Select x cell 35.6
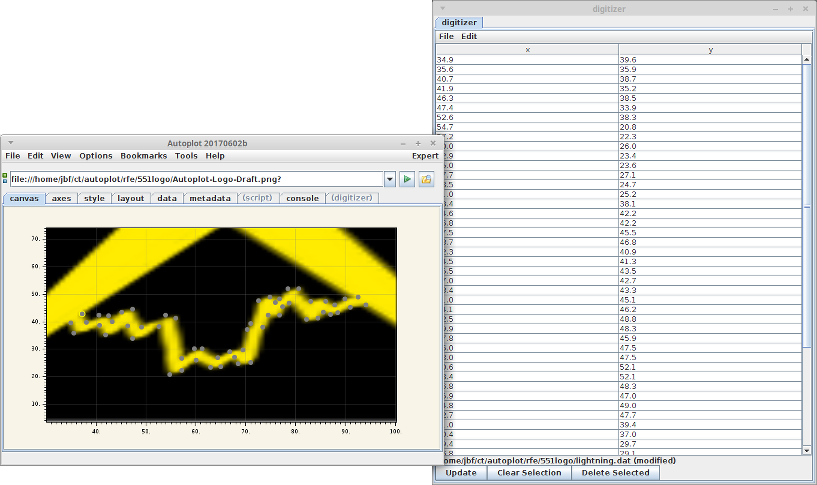This screenshot has height=485, width=817. click(x=527, y=69)
